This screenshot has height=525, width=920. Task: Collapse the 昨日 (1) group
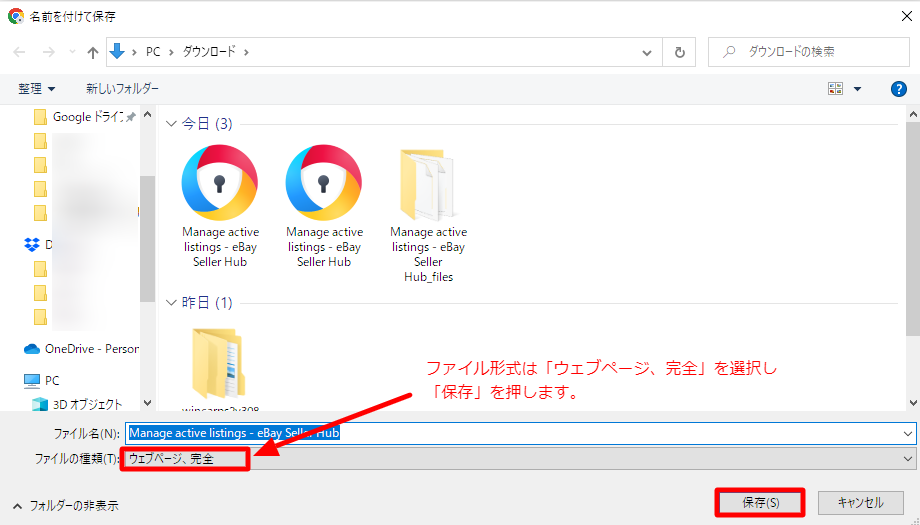click(x=171, y=303)
